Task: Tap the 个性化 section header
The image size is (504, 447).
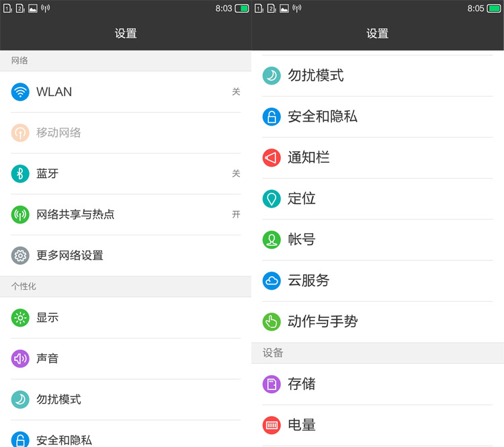Action: tap(24, 286)
